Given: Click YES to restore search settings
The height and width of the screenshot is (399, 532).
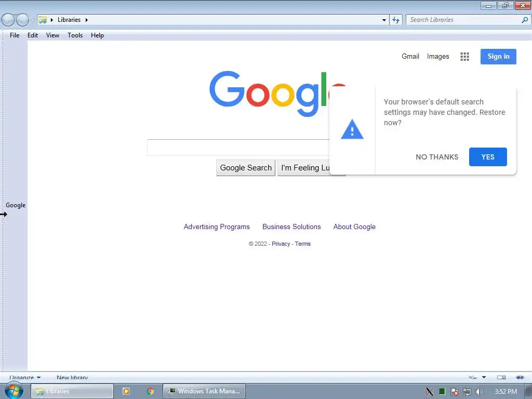Looking at the screenshot, I should pos(487,157).
